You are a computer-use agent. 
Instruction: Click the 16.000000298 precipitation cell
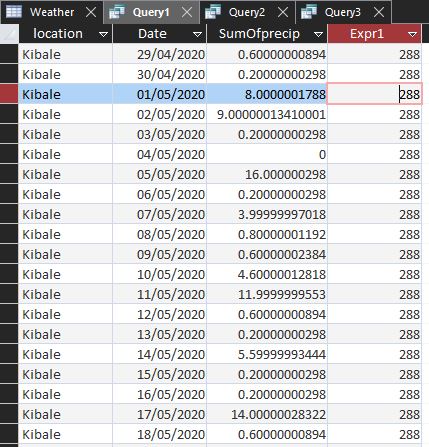point(267,174)
